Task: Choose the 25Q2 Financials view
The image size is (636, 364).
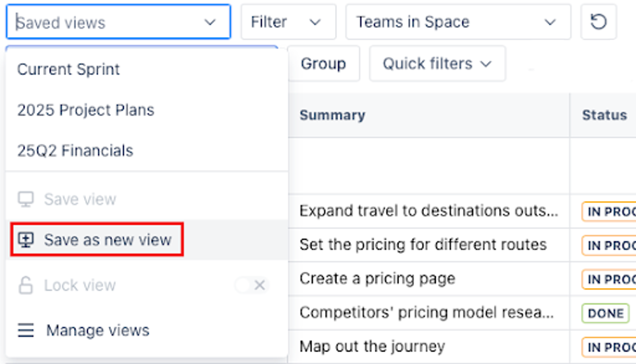Action: click(x=75, y=151)
